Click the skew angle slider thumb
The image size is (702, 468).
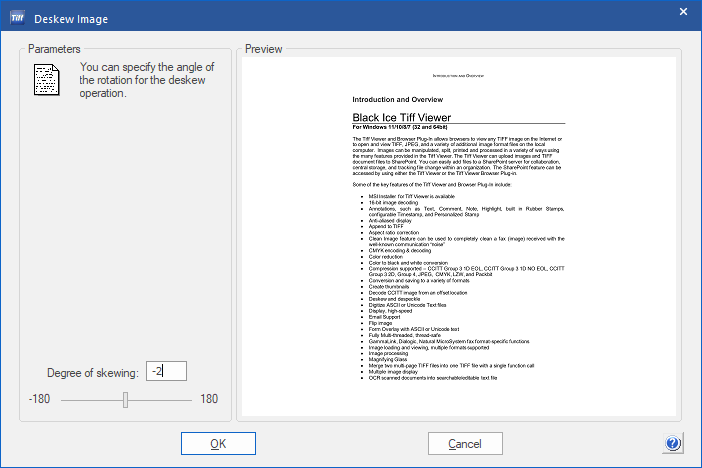tap(126, 400)
